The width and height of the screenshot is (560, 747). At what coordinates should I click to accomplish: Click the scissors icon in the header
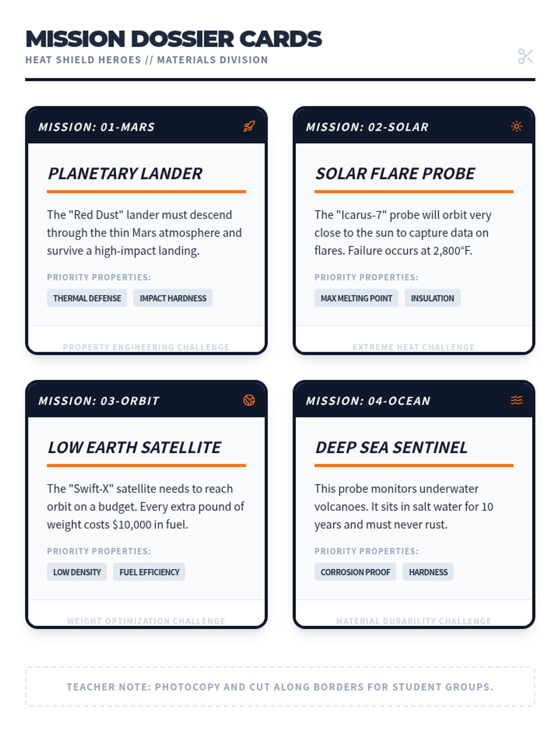(x=525, y=56)
